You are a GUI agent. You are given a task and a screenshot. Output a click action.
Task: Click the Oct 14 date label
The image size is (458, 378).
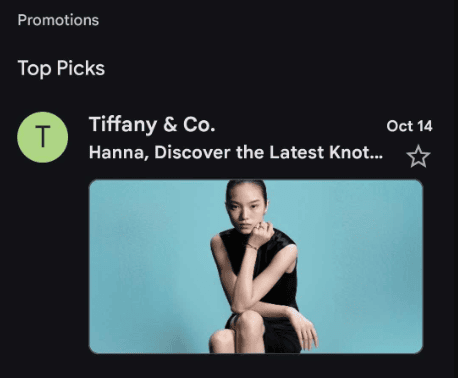point(409,126)
